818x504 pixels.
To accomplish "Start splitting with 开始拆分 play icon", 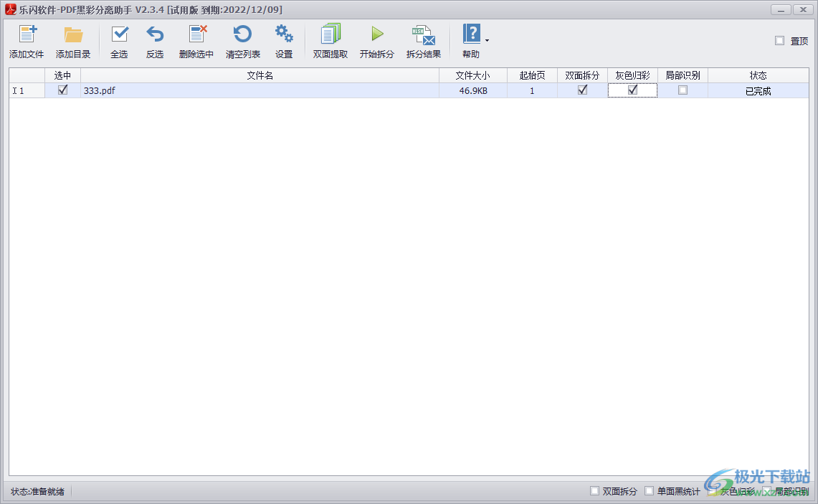I will [x=377, y=34].
